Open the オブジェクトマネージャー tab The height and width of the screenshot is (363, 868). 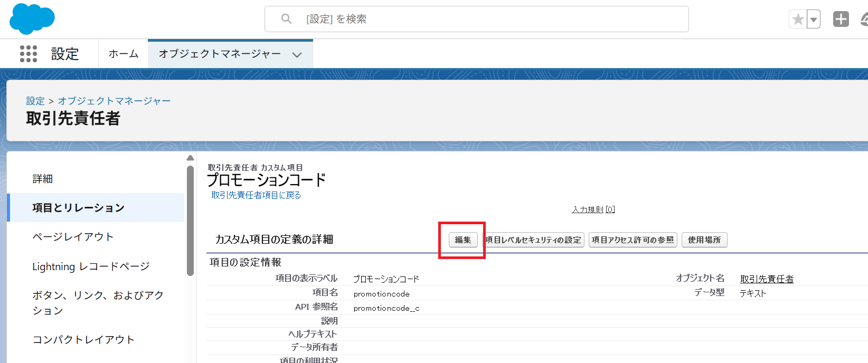[x=220, y=54]
